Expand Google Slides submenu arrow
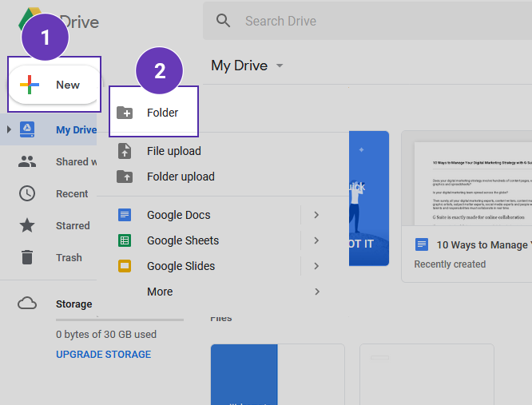Viewport: 532px width, 405px height. click(x=316, y=266)
